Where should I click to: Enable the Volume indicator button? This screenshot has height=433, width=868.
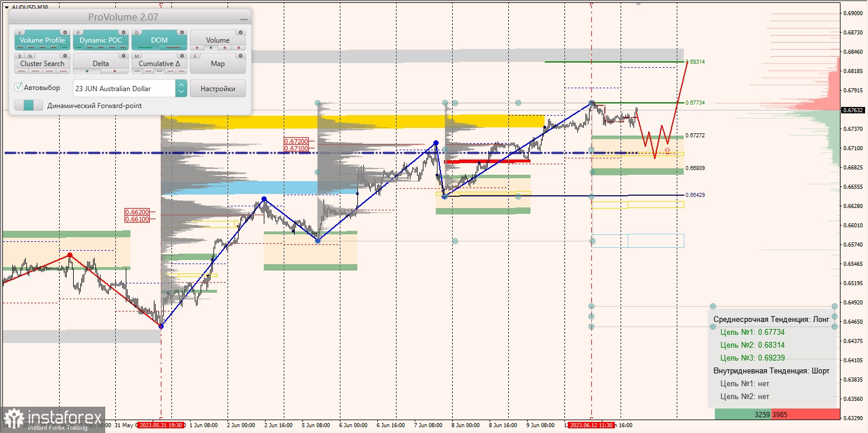(x=218, y=40)
